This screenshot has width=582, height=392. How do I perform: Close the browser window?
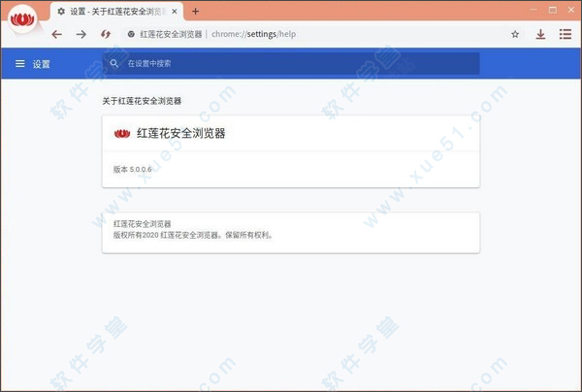[x=571, y=10]
